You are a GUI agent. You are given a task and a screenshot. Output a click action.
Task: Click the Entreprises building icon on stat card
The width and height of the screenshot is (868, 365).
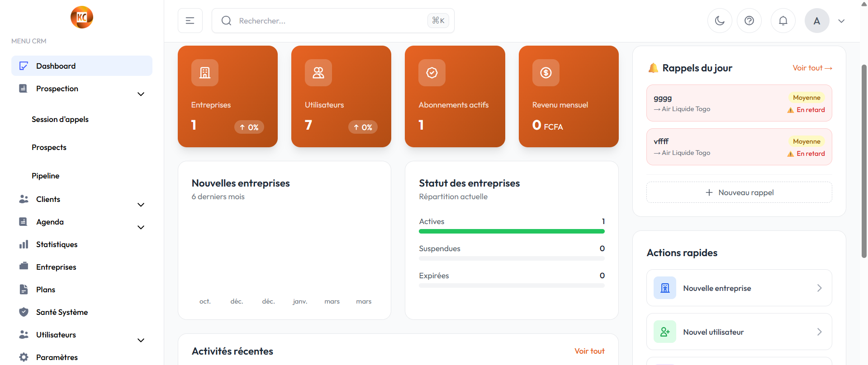tap(205, 73)
